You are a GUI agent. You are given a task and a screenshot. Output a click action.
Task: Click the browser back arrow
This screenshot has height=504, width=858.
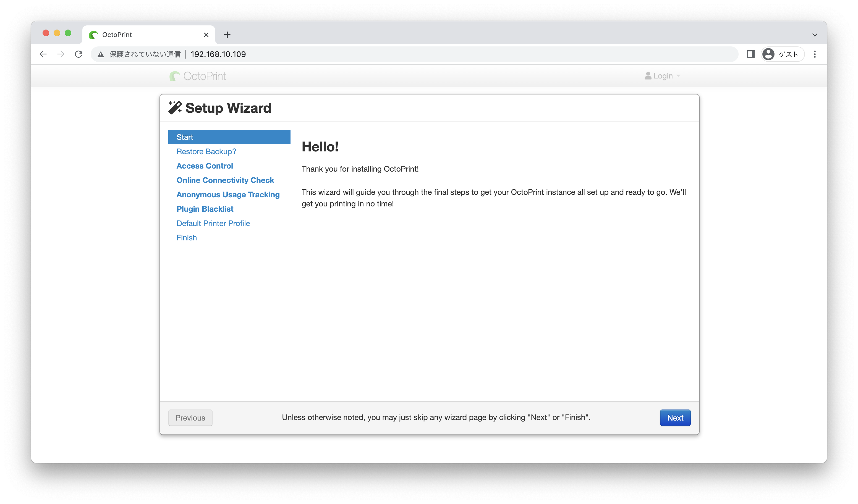[43, 54]
